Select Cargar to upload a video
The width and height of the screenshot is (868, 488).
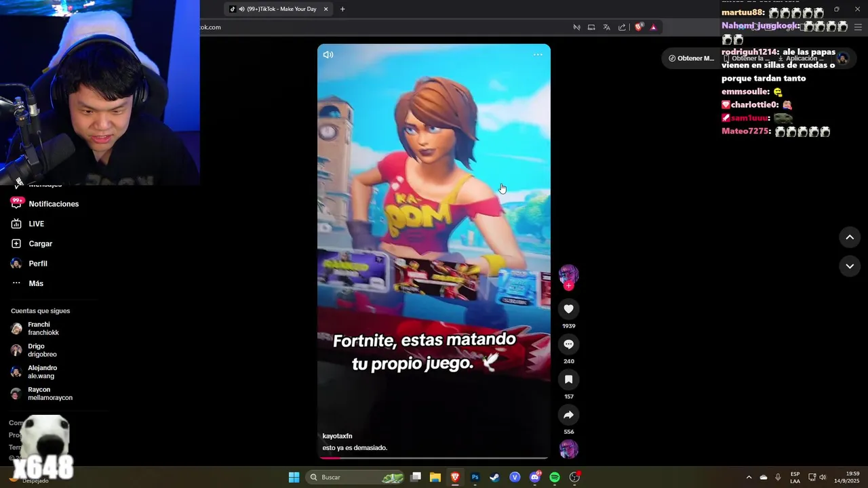pos(40,243)
